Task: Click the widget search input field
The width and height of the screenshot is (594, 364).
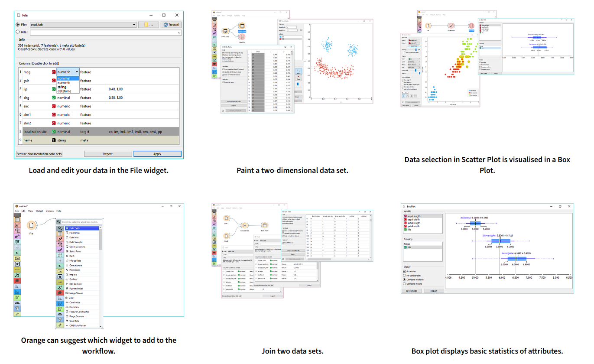Action: pos(82,222)
